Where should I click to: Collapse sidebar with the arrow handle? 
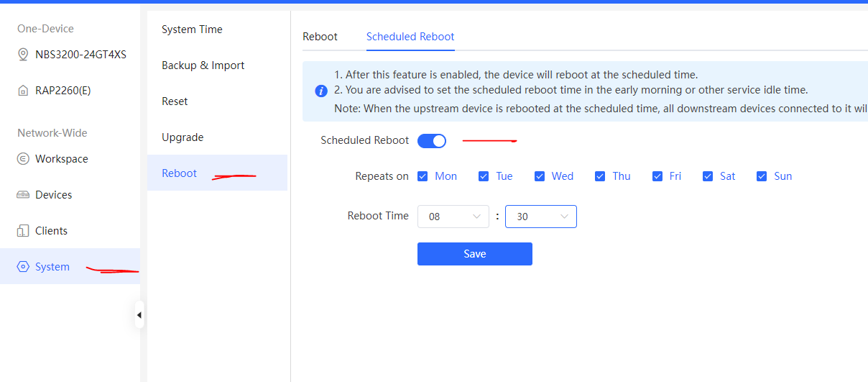coord(139,315)
